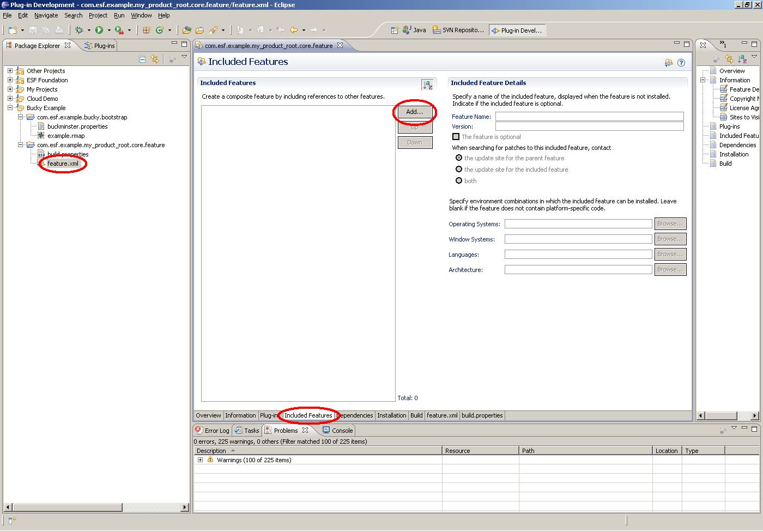763x532 pixels.
Task: Select example.rmap in Package Explorer
Action: click(66, 136)
